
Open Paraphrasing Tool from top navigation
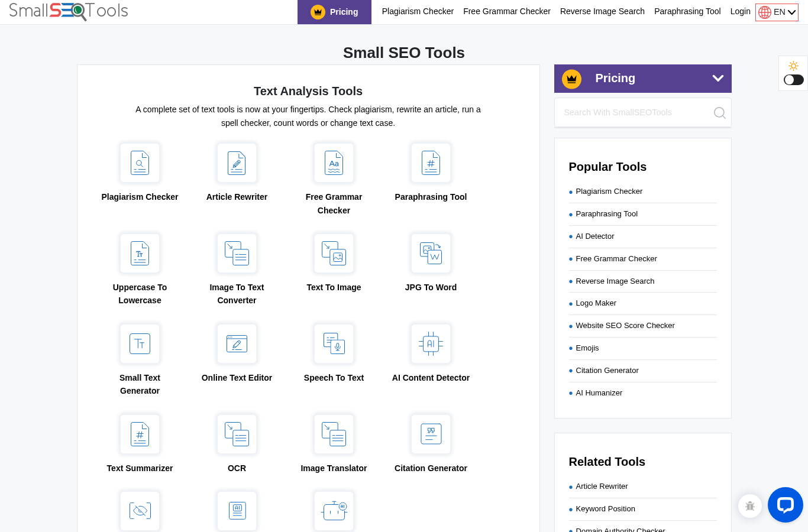tap(687, 11)
